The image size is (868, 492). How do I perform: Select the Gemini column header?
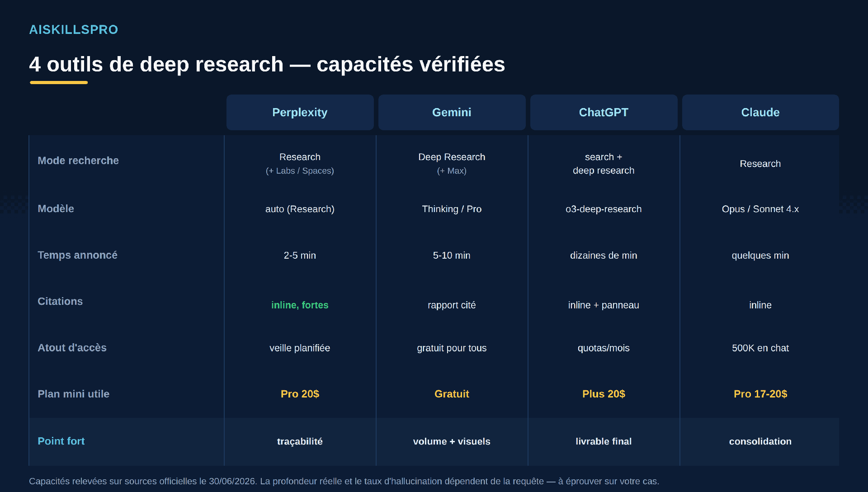click(x=452, y=112)
